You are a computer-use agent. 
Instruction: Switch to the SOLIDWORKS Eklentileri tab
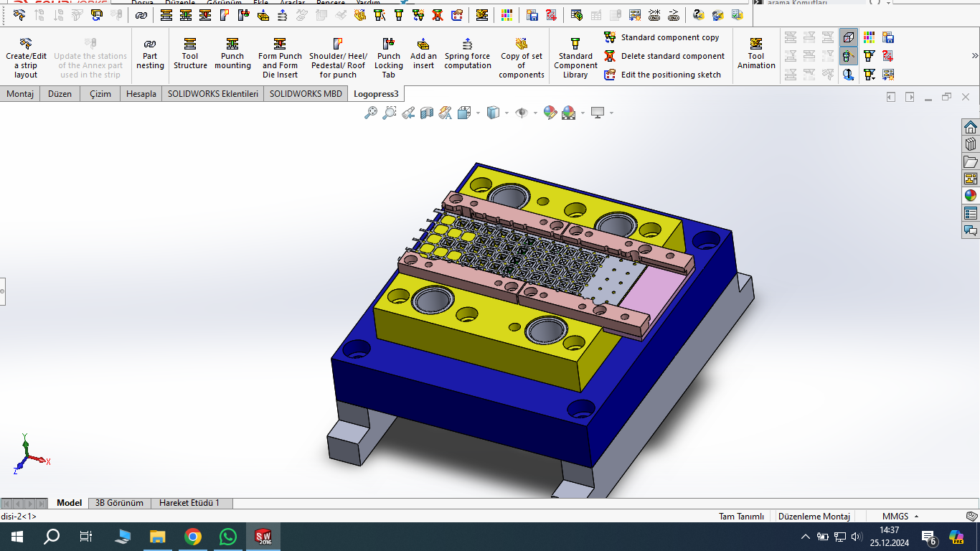(x=212, y=94)
